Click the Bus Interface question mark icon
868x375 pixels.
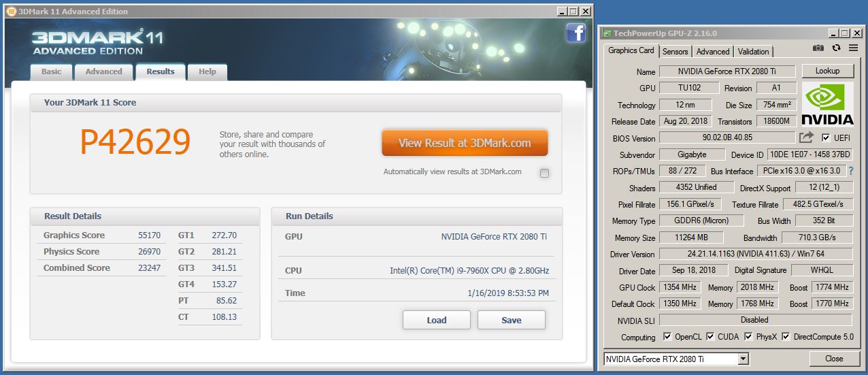850,171
